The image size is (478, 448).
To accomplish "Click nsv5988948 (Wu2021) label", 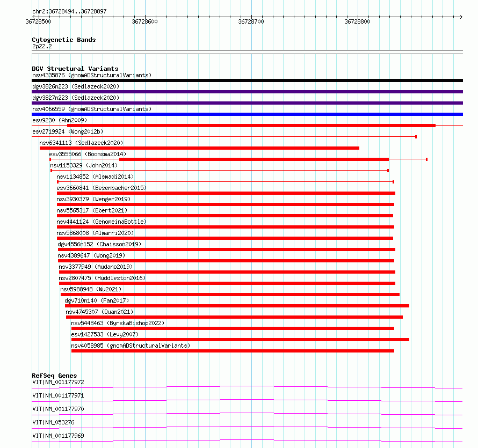I will click(91, 289).
